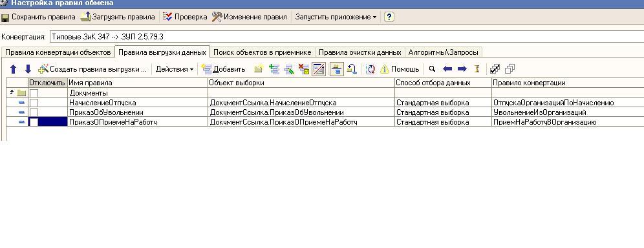Click row icon of НачислениеОтпуска rule
This screenshot has height=248, width=644.
click(x=22, y=103)
